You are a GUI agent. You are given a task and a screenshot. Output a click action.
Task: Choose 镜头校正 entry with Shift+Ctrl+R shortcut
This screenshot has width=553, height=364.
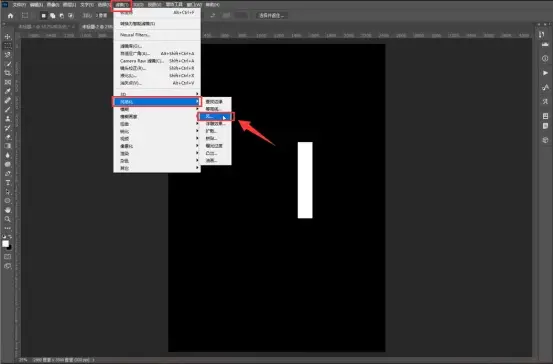(x=157, y=68)
